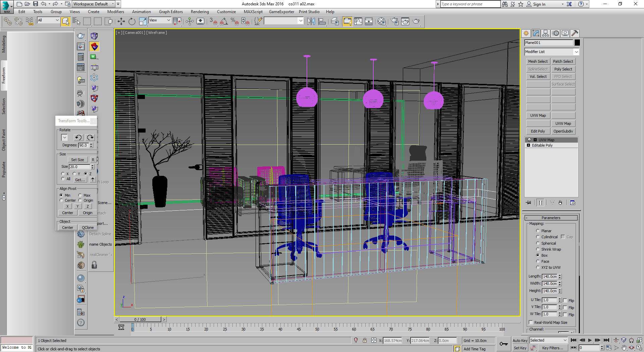Click the OpenSubdiv modifier button
The image size is (644, 352).
[x=563, y=131]
